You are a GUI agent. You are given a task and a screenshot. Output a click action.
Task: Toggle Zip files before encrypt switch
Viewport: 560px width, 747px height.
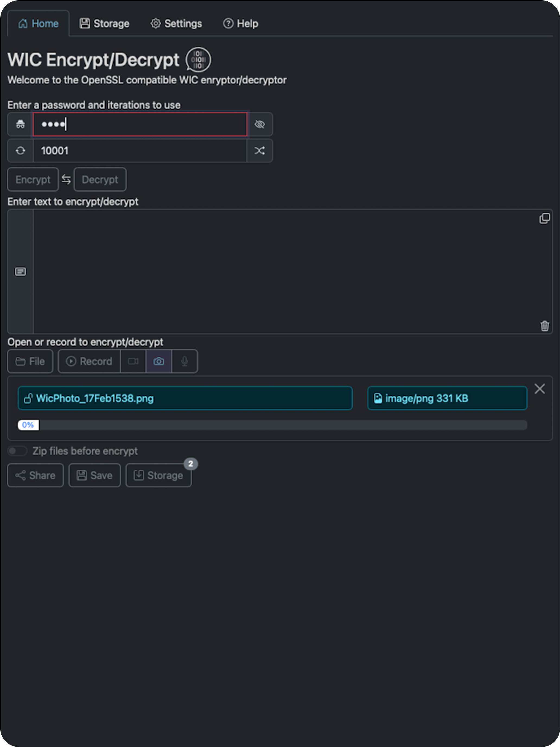(18, 451)
